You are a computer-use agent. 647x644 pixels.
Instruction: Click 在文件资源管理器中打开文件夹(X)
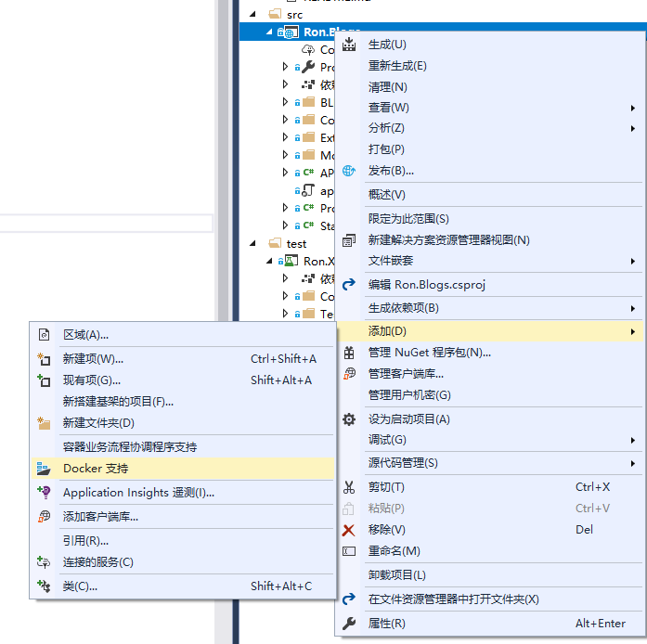tap(453, 599)
